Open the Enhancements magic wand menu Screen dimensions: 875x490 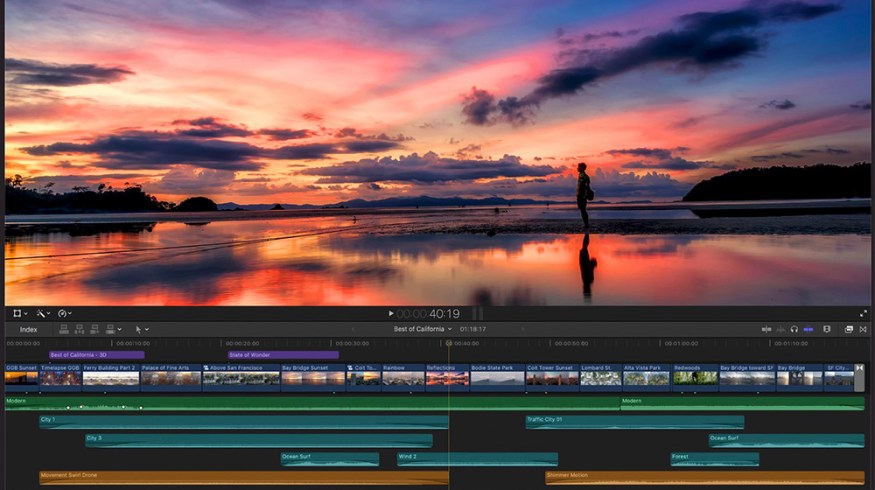point(42,313)
